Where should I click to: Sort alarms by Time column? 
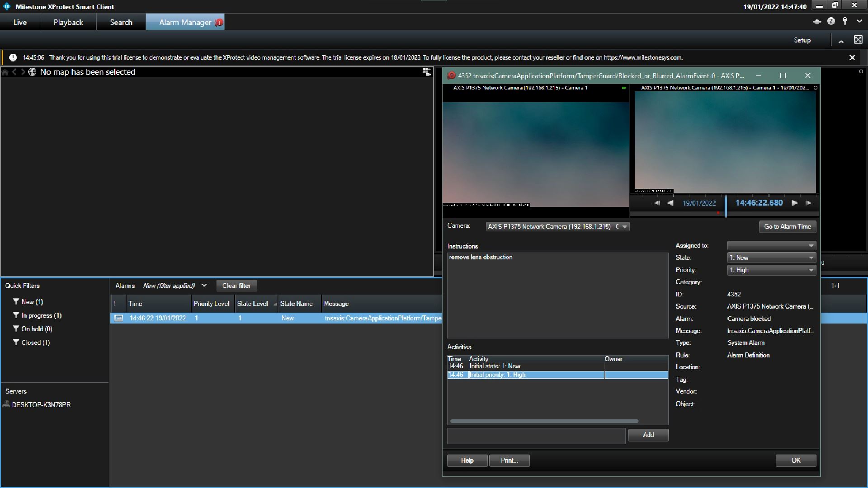coord(159,304)
